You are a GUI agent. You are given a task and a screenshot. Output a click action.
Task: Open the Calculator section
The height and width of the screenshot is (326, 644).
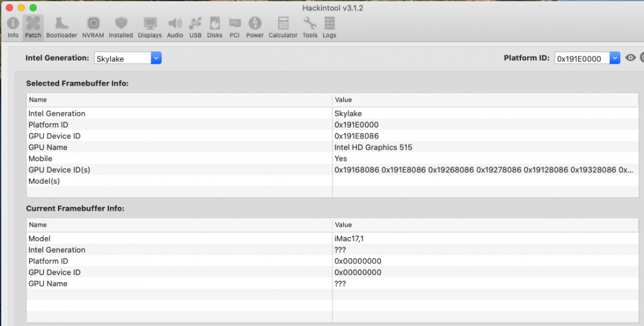(283, 27)
